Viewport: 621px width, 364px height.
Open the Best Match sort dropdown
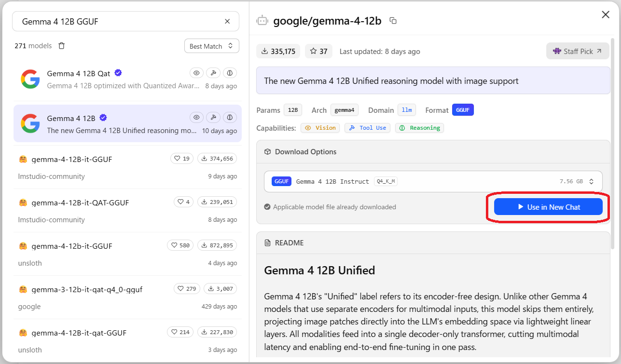click(x=211, y=46)
